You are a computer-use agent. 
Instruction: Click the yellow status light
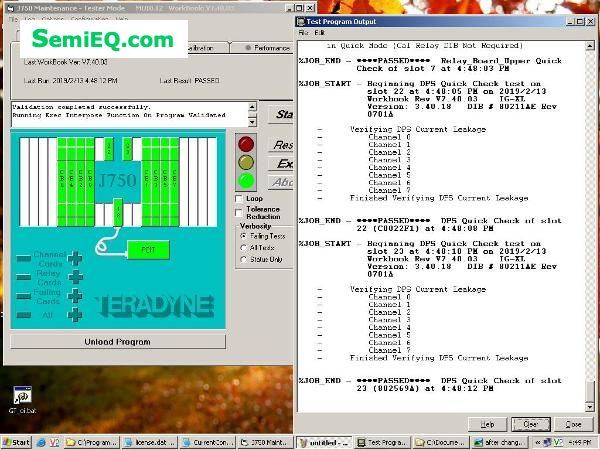[x=246, y=162]
